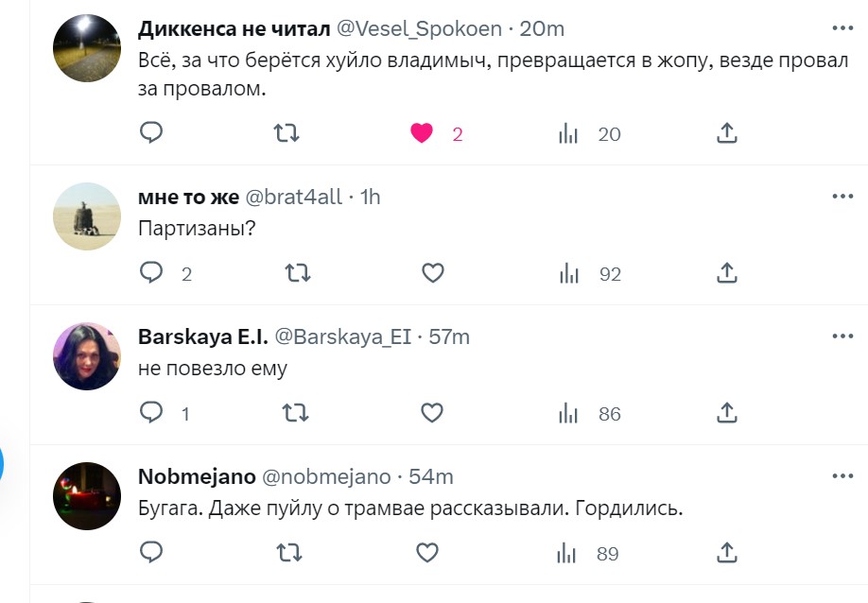The height and width of the screenshot is (603, 868).
Task: Open more menu on brat4all tweet
Action: [x=842, y=196]
